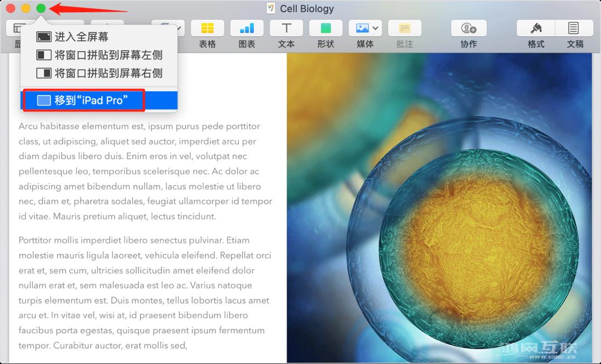
Task: Insert media using the 媒体 toolbar icon
Action: tap(361, 28)
